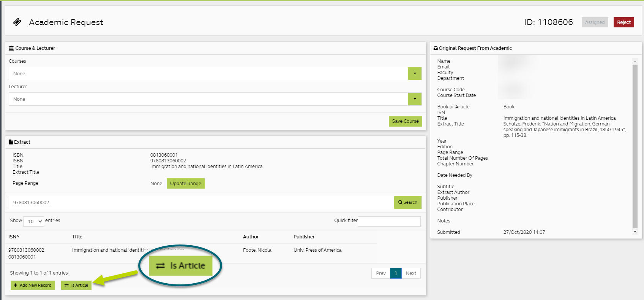This screenshot has width=644, height=300.
Task: Expand the Lecturer dropdown arrow
Action: [415, 99]
